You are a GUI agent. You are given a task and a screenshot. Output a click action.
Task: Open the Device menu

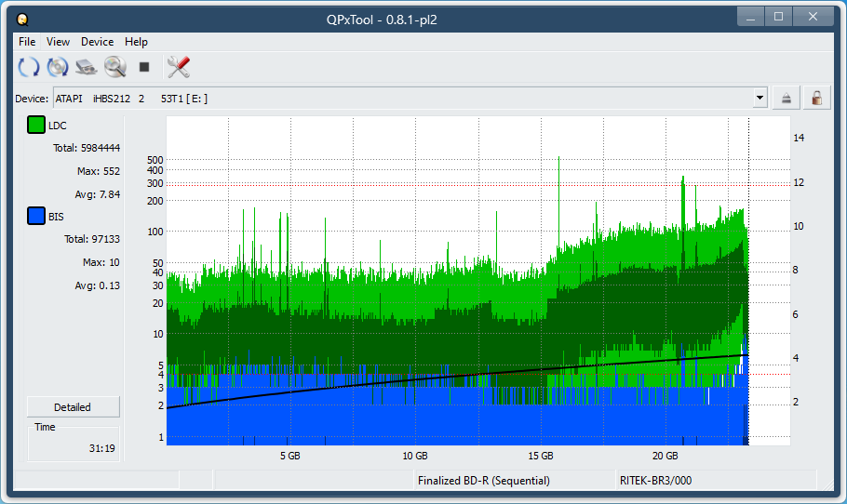click(x=97, y=42)
